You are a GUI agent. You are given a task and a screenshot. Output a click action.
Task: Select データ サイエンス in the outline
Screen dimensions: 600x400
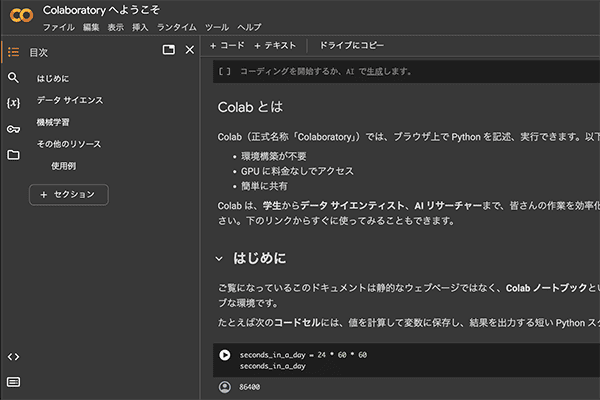(x=69, y=100)
